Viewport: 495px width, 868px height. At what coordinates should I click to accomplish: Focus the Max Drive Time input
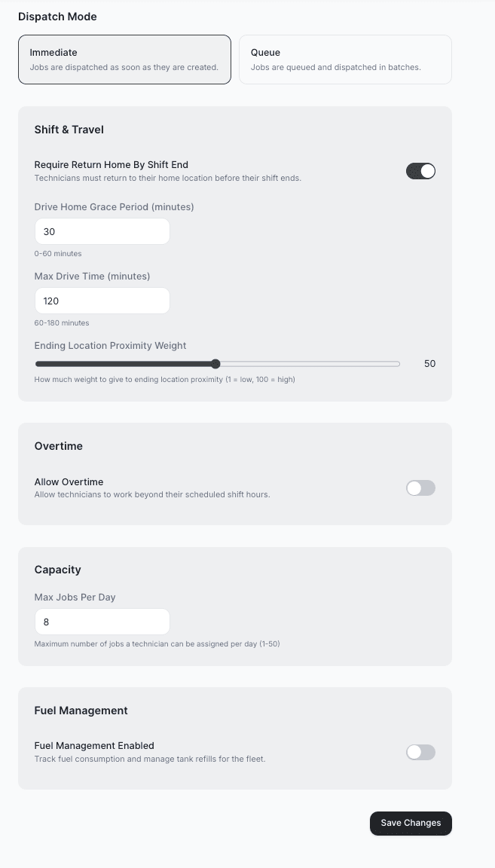102,301
